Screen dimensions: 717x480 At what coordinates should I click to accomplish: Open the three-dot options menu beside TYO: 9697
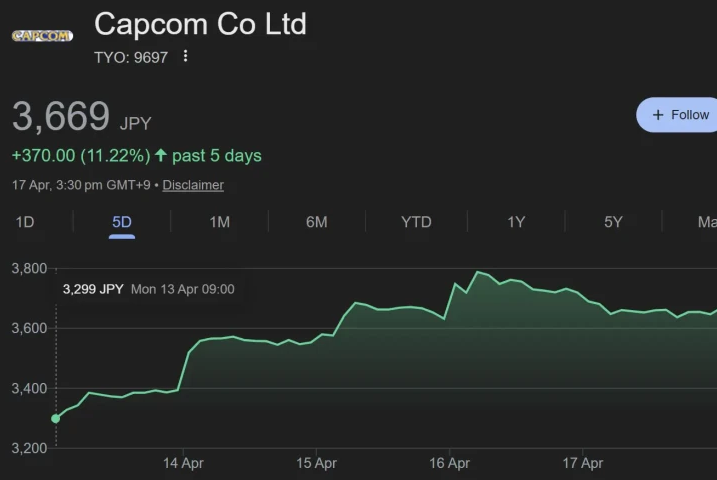coord(185,57)
